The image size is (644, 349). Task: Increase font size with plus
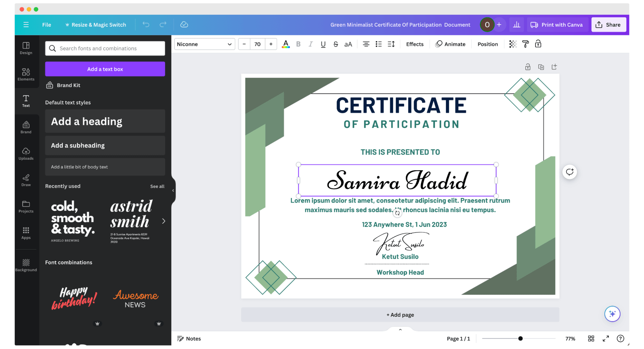click(x=271, y=44)
